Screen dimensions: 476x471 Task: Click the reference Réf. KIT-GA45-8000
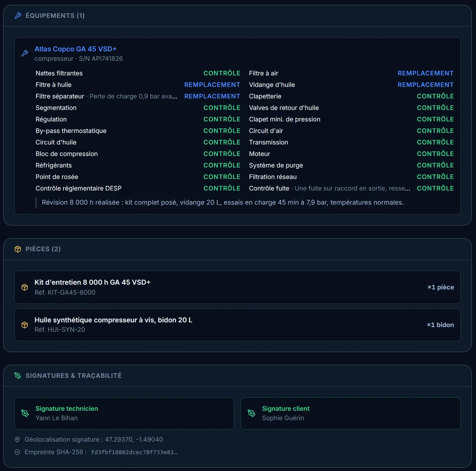tap(65, 292)
